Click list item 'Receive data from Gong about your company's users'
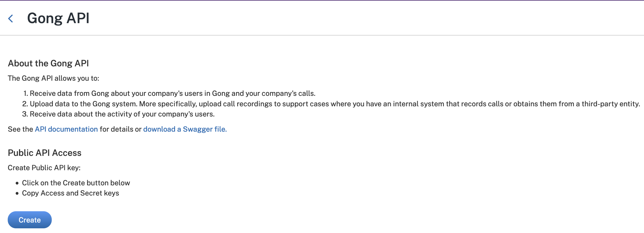The width and height of the screenshot is (644, 233). (x=173, y=93)
